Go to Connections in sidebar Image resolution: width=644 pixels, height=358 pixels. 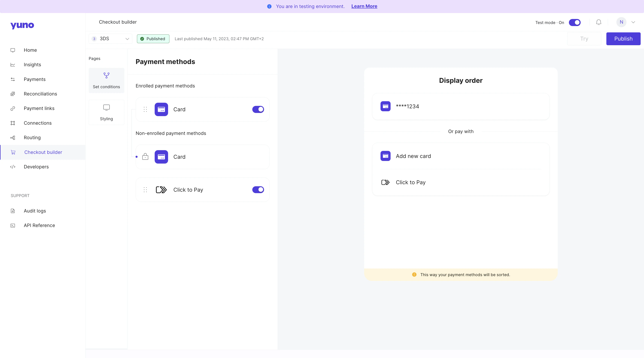click(x=37, y=123)
